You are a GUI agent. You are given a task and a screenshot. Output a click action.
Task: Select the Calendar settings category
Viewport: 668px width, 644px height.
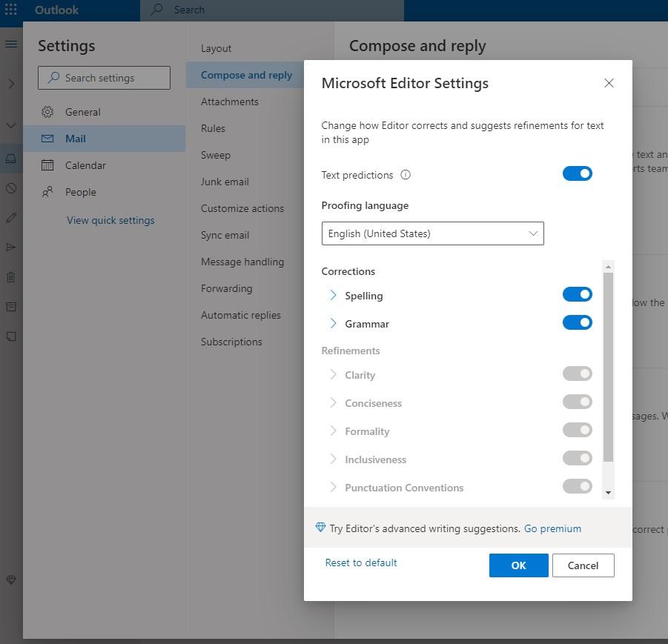click(x=104, y=165)
